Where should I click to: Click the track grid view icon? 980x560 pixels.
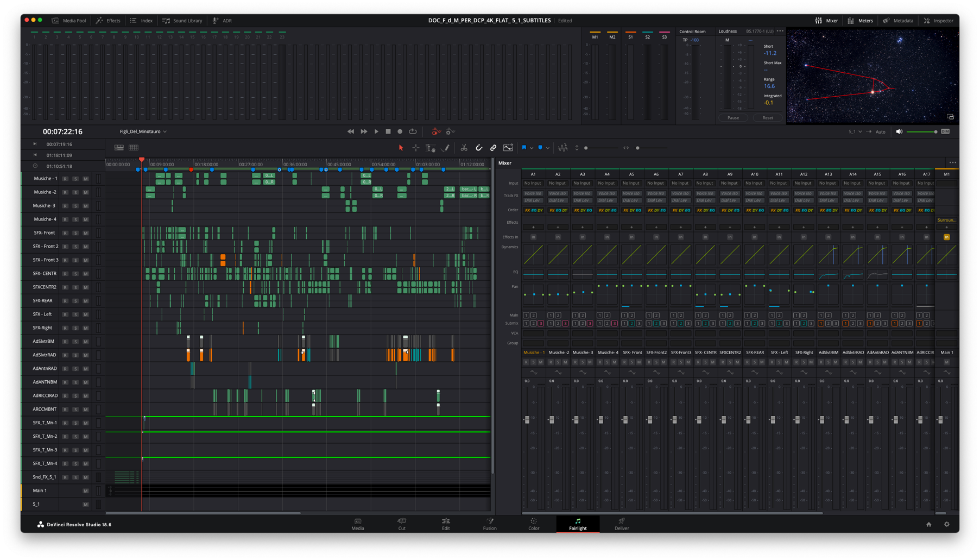click(134, 148)
